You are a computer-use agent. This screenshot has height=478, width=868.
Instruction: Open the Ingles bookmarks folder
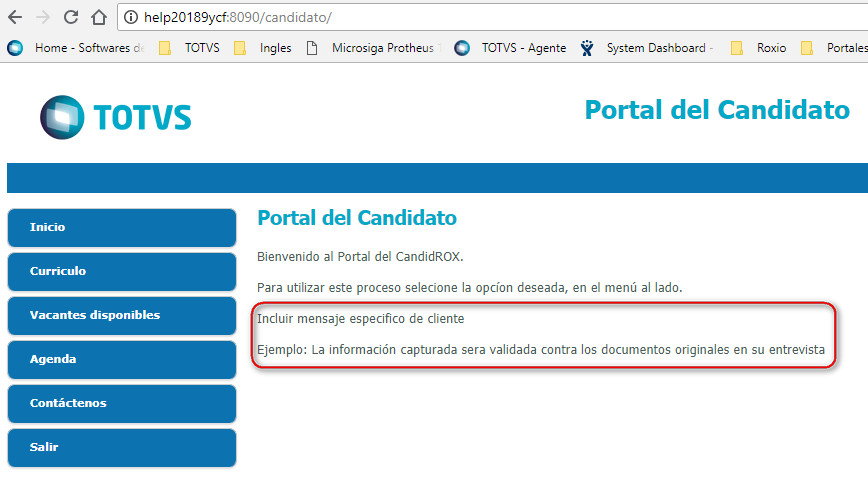[x=263, y=48]
